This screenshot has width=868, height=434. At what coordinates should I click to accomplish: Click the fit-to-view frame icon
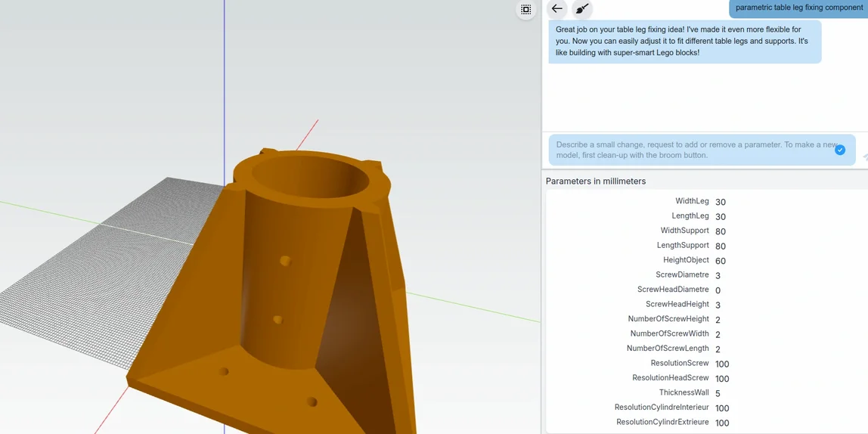(x=526, y=9)
